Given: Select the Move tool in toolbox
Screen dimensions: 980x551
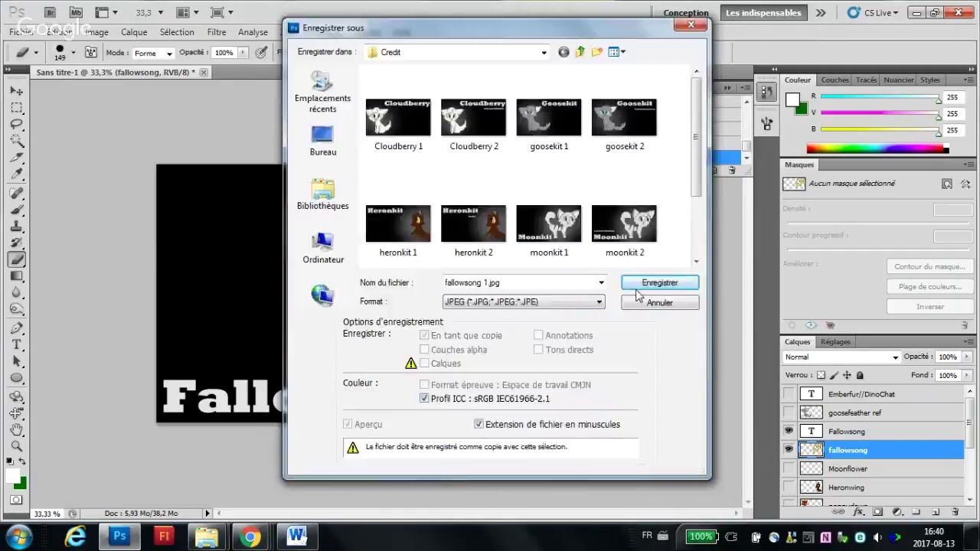Looking at the screenshot, I should (x=16, y=91).
